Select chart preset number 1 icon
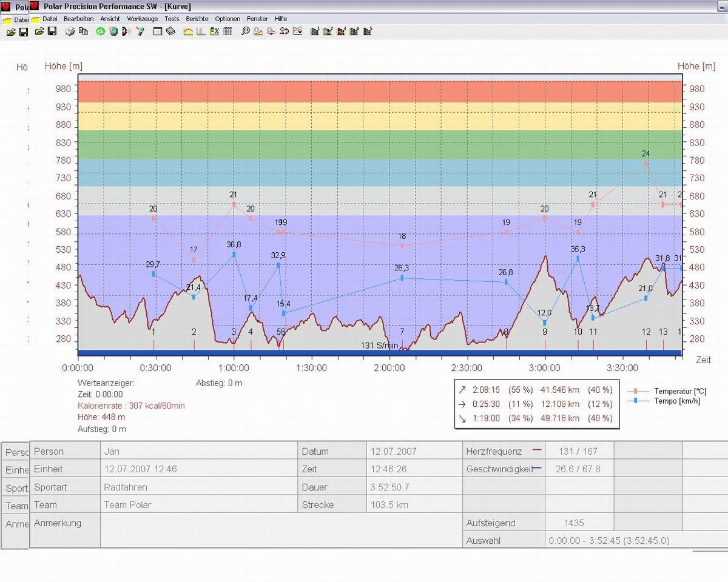The image size is (728, 582). click(314, 32)
